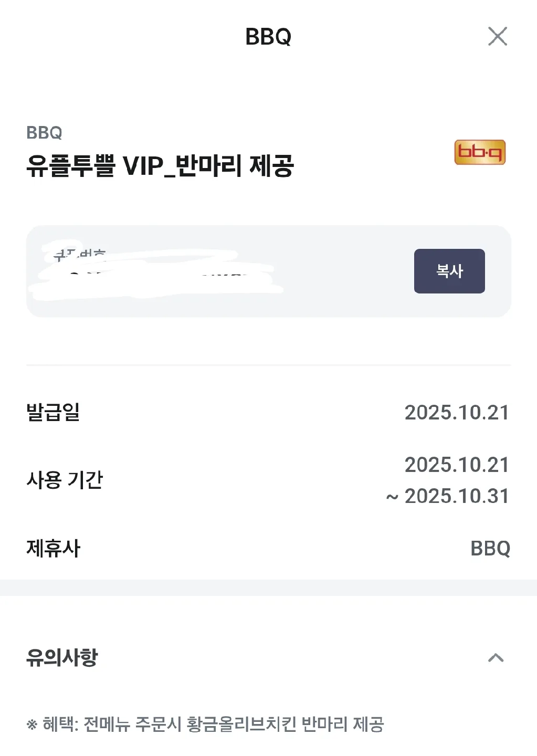Collapse the 유의사항 section using chevron
Viewport: 537px width, 756px height.
(496, 658)
